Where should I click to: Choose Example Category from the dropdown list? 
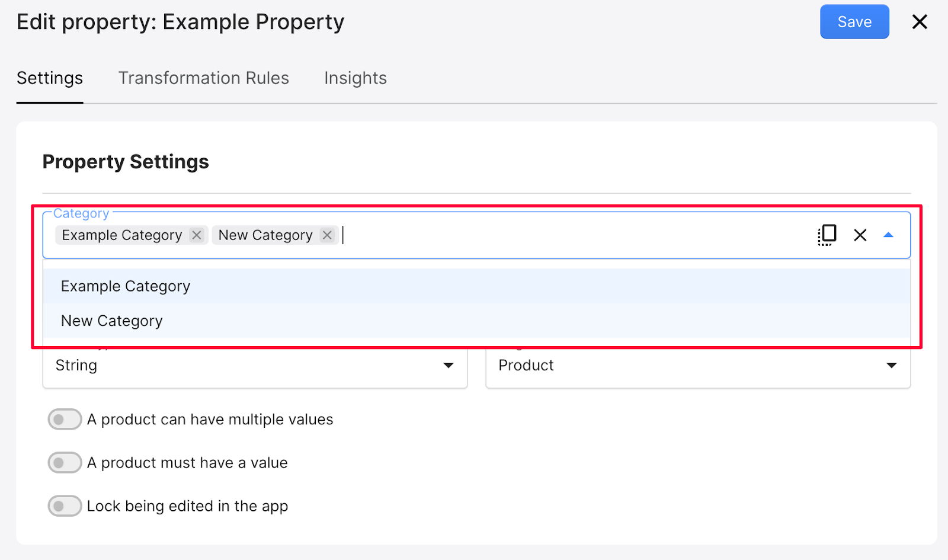[126, 286]
